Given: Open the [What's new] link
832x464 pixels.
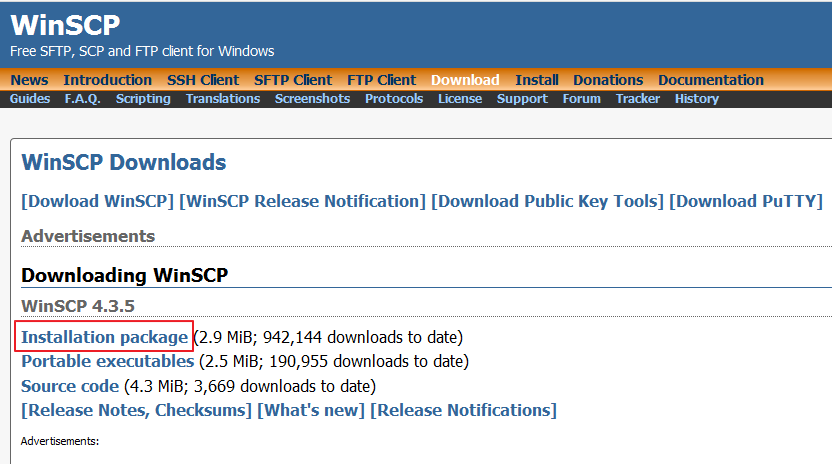Looking at the screenshot, I should (311, 410).
